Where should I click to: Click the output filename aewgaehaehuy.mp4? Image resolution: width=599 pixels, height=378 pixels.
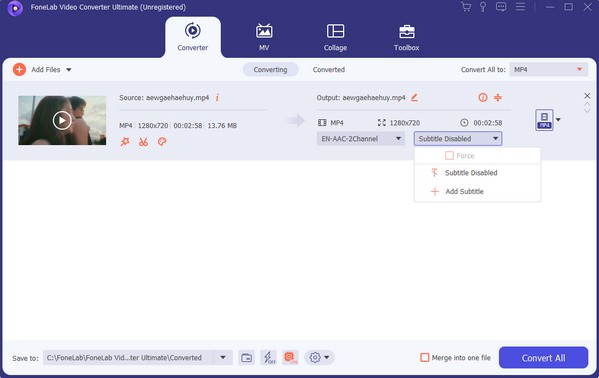tap(374, 98)
